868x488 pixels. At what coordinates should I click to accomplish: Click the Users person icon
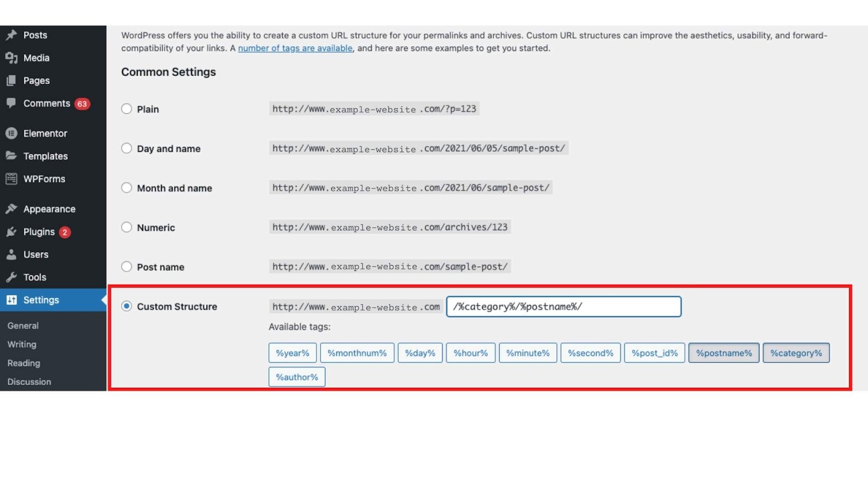(x=11, y=254)
